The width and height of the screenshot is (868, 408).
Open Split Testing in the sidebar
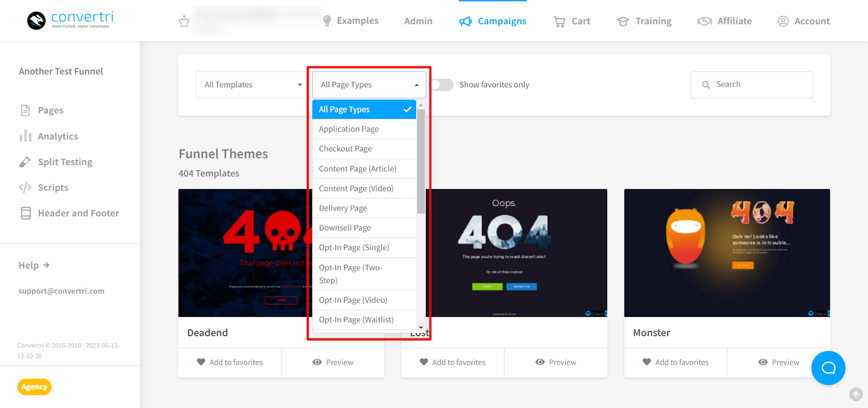65,162
